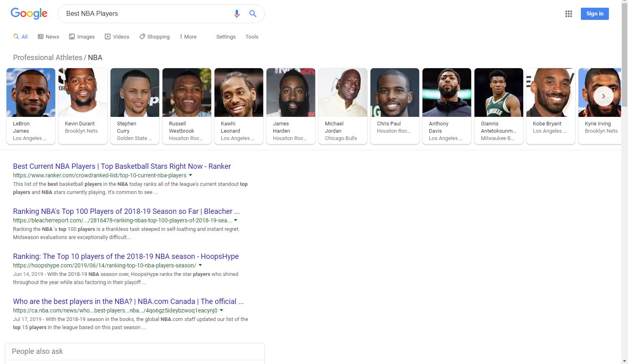Select Michael Jordan's carousel card

(x=342, y=106)
